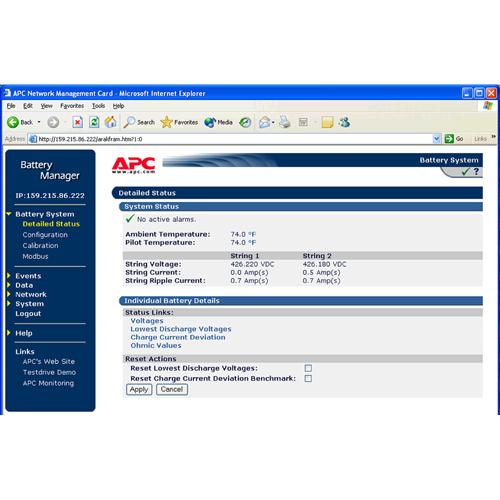
Task: Open the Edit menu
Action: [x=28, y=106]
